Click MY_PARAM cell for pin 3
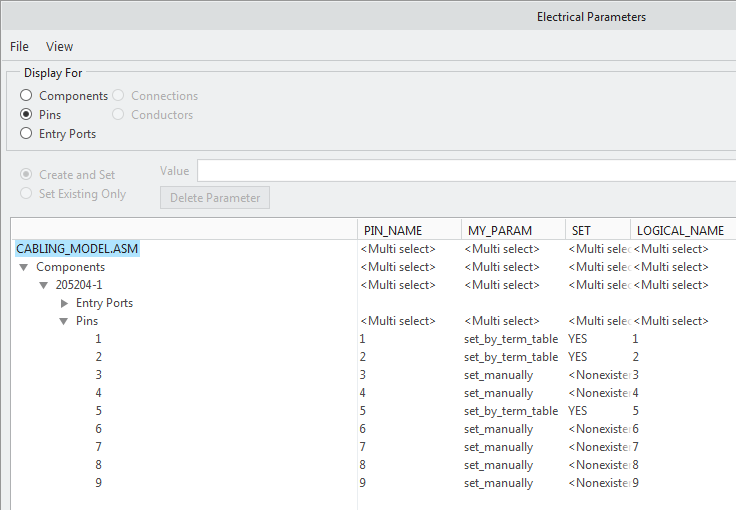 tap(498, 375)
